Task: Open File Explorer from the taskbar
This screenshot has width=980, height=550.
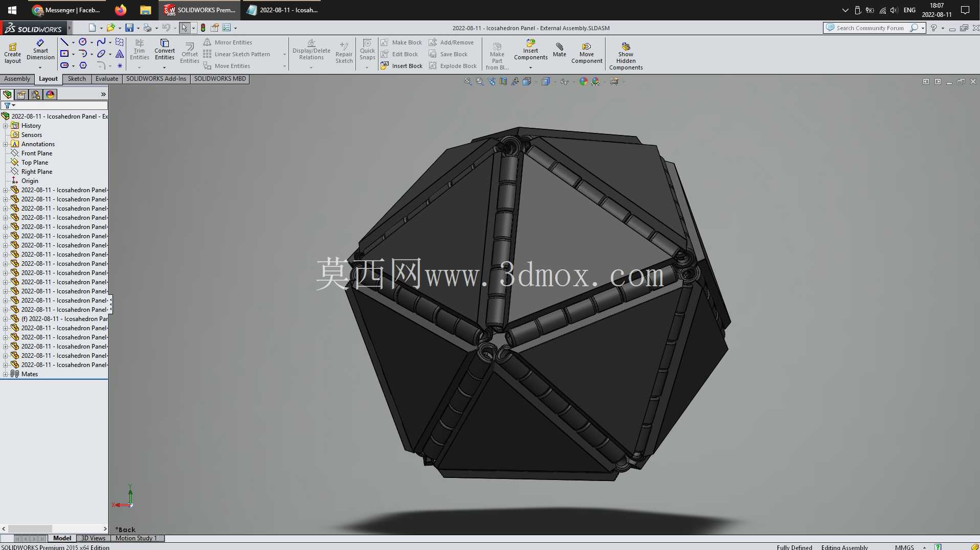Action: pos(146,10)
